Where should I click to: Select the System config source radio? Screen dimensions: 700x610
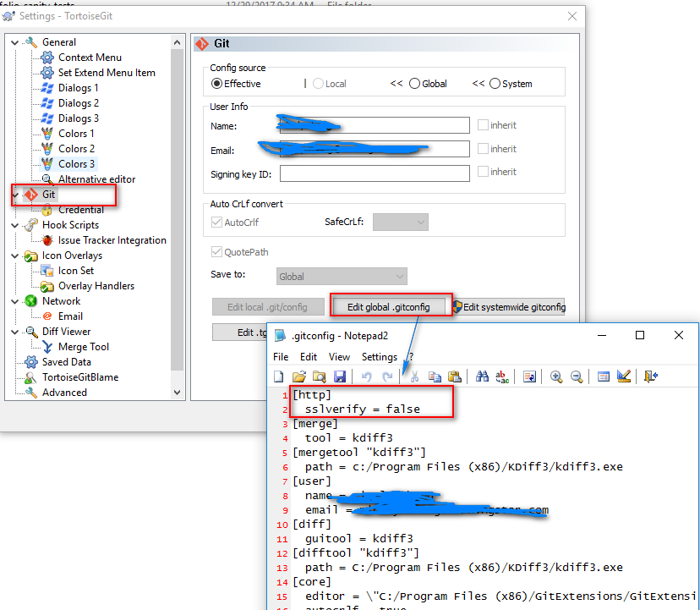point(495,84)
